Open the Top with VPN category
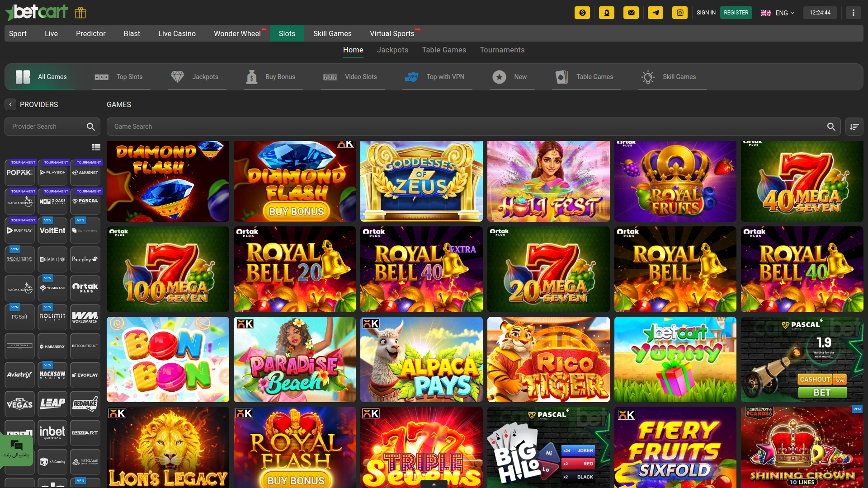Screen dimensions: 868x488 (412, 77)
